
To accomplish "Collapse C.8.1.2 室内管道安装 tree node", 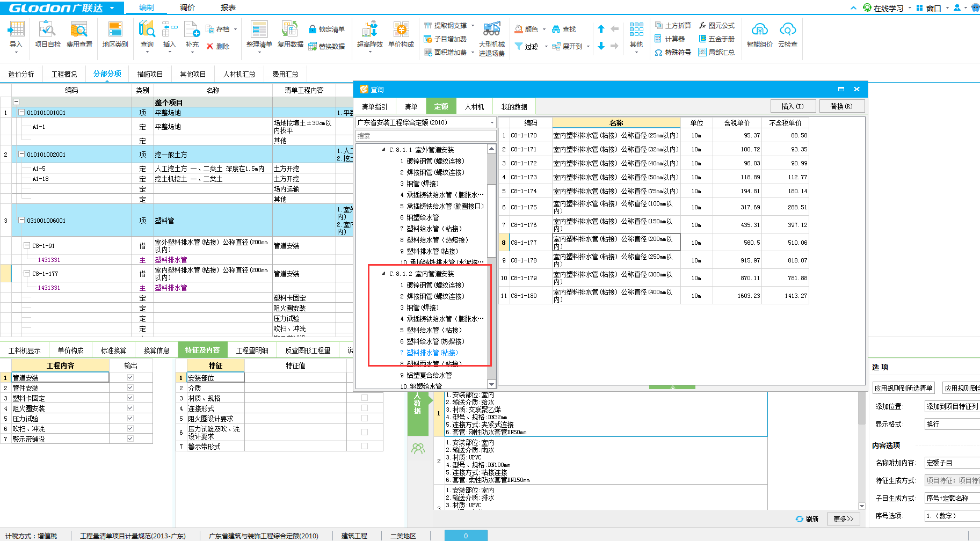I will [383, 274].
